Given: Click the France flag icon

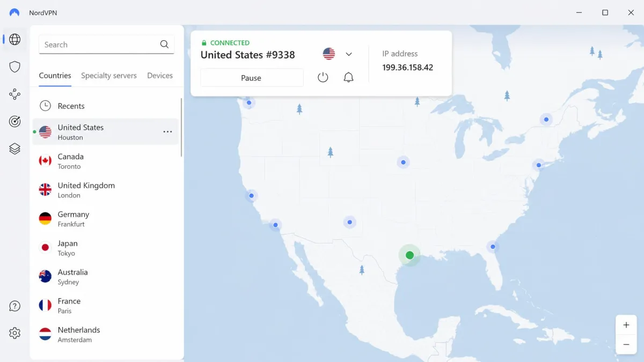Looking at the screenshot, I should (46, 305).
